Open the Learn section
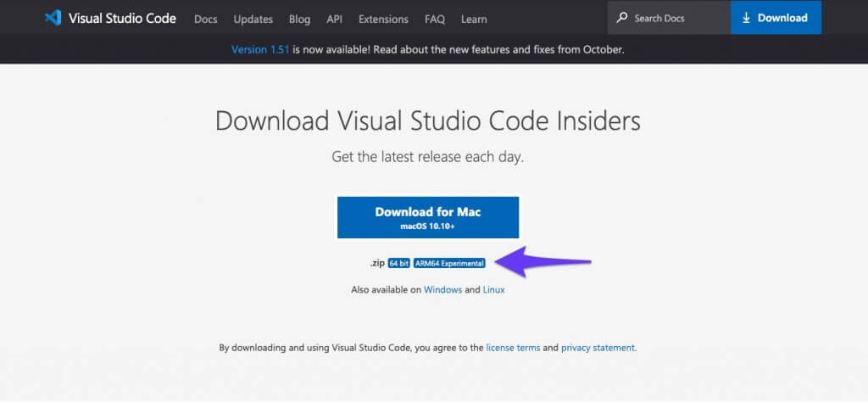 click(x=474, y=19)
